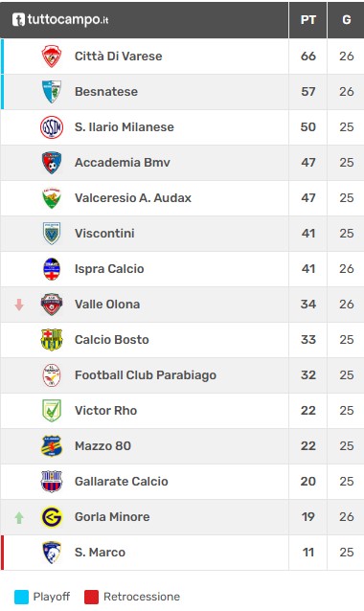Open the Football Club Parabiago team page
The image size is (364, 611).
point(146,375)
